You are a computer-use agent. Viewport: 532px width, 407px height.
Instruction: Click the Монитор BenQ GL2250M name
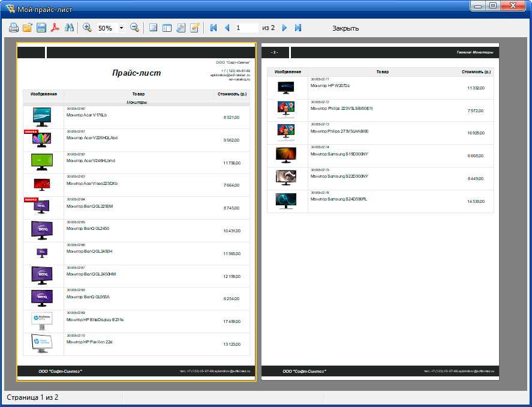[x=89, y=206]
